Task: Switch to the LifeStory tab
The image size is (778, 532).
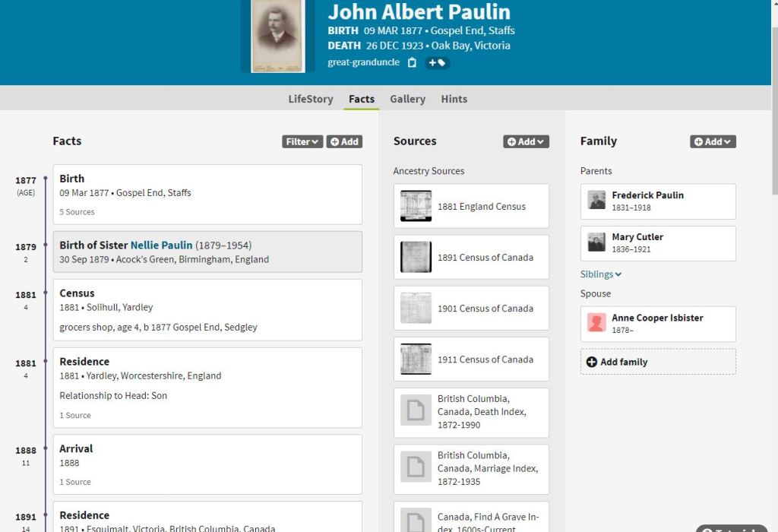Action: (310, 99)
